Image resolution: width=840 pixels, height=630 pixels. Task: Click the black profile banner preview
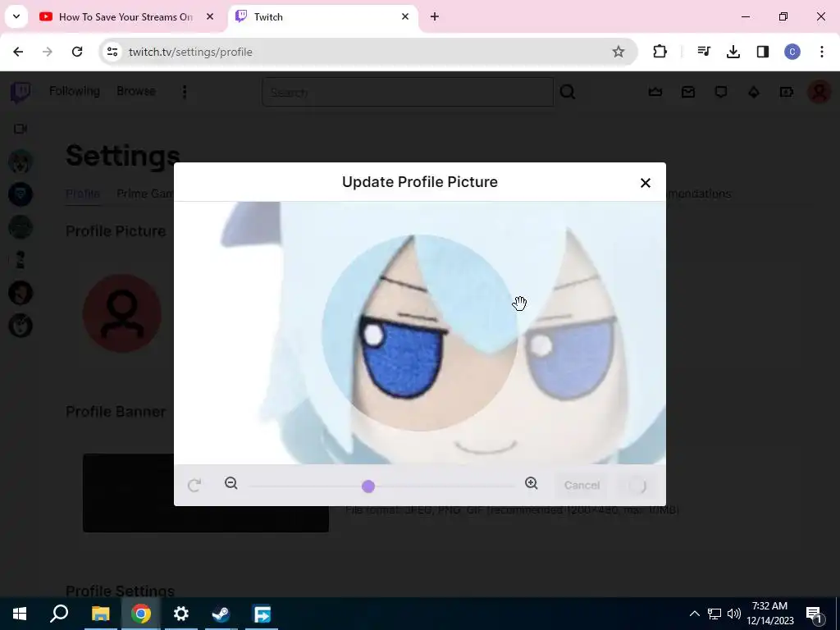(x=206, y=493)
